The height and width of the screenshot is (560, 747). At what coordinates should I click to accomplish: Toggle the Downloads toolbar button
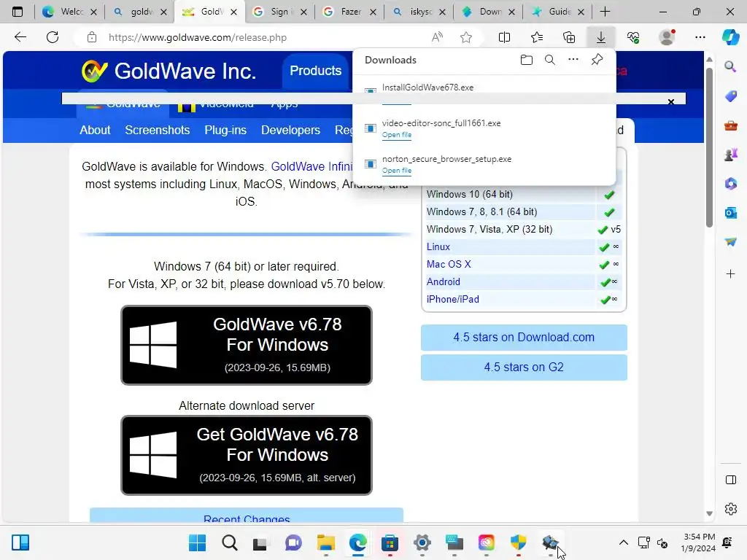[x=601, y=37]
